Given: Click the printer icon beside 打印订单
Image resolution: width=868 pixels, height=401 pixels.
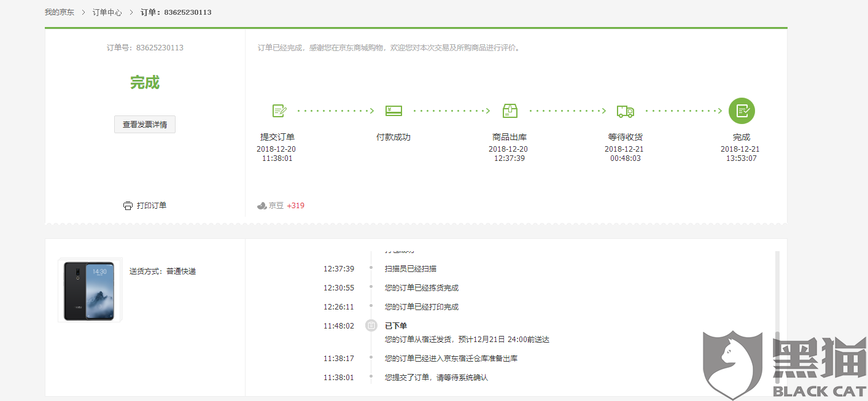Looking at the screenshot, I should point(128,206).
